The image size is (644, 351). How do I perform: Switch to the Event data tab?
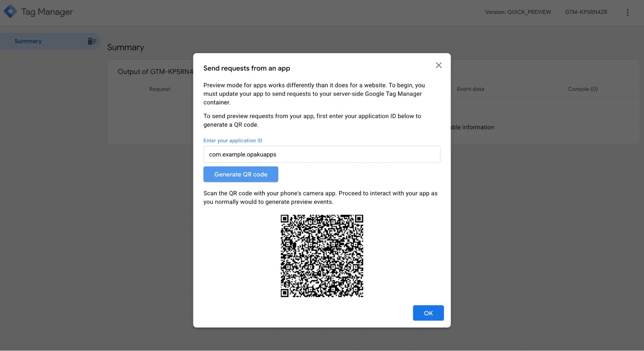[x=470, y=89]
